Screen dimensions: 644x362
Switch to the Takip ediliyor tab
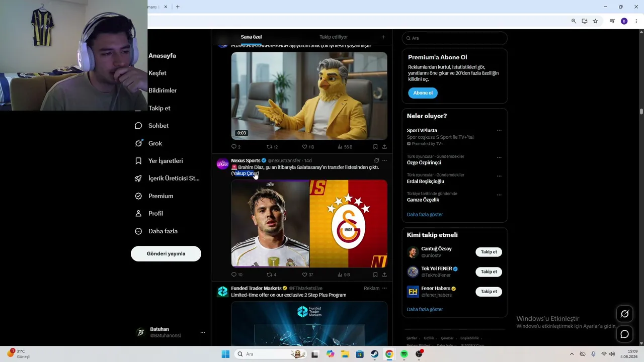[x=334, y=37]
